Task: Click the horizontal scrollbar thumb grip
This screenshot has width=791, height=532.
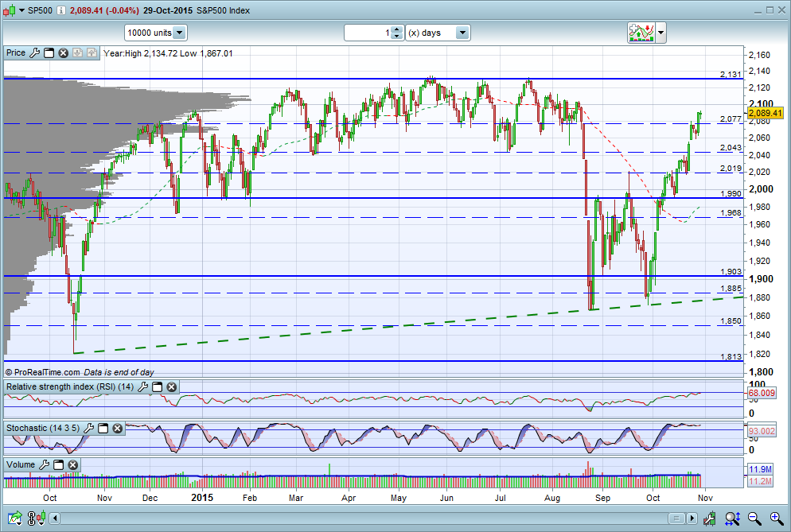Action: point(676,518)
